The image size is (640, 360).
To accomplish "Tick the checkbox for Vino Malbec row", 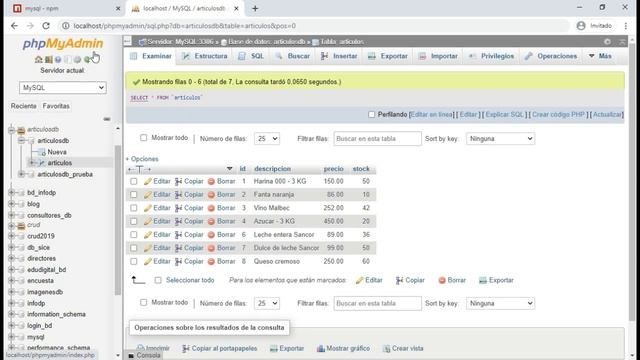I will point(133,208).
